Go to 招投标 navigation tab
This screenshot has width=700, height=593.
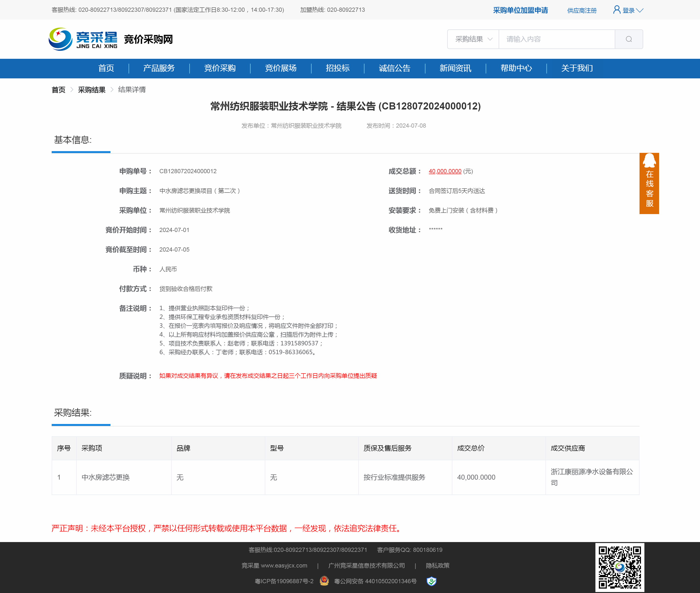338,68
